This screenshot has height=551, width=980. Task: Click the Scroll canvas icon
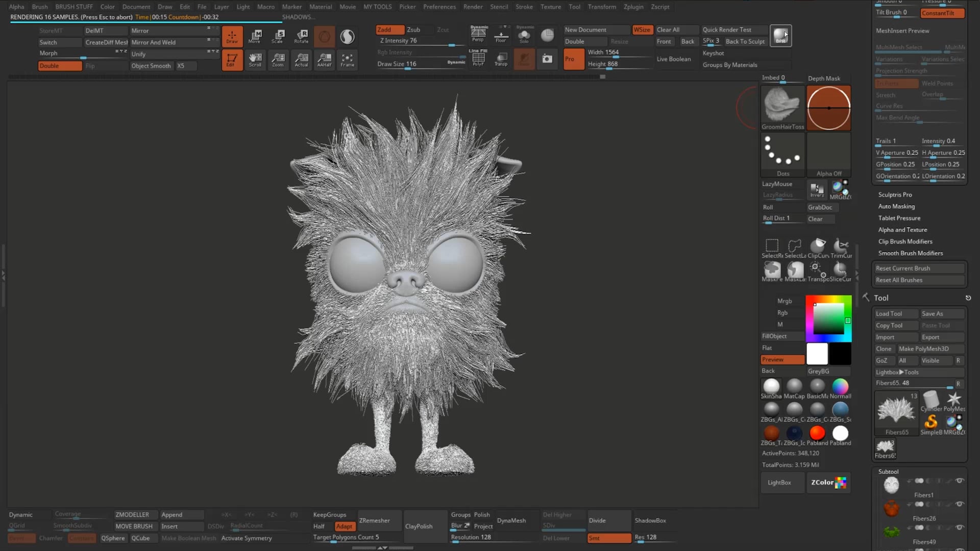[x=255, y=60]
